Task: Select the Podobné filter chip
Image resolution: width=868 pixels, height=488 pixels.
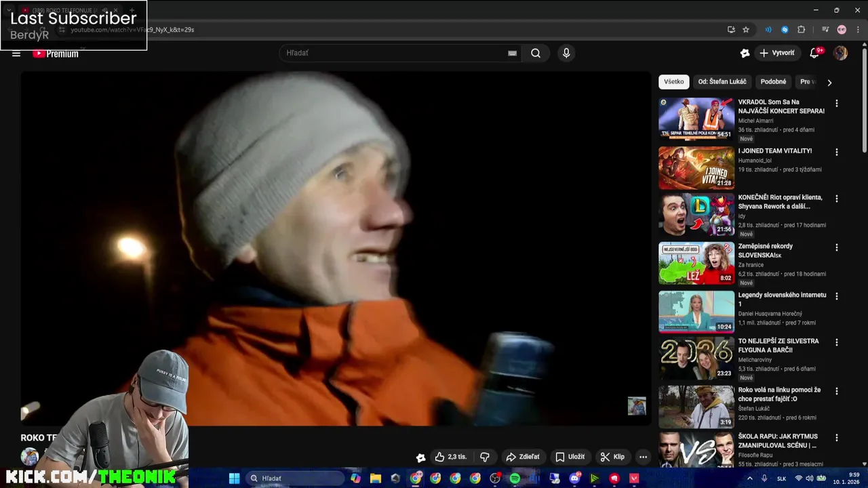Action: click(773, 81)
